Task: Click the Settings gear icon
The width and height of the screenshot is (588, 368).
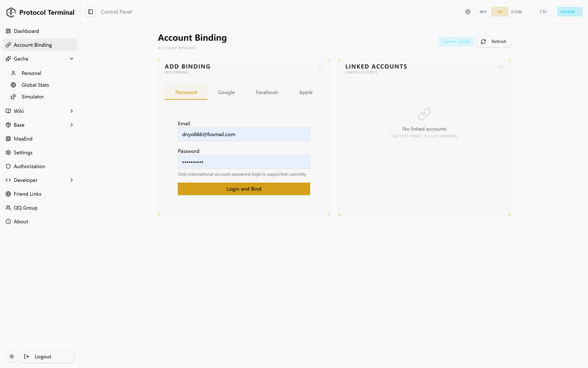Action: pos(8,152)
